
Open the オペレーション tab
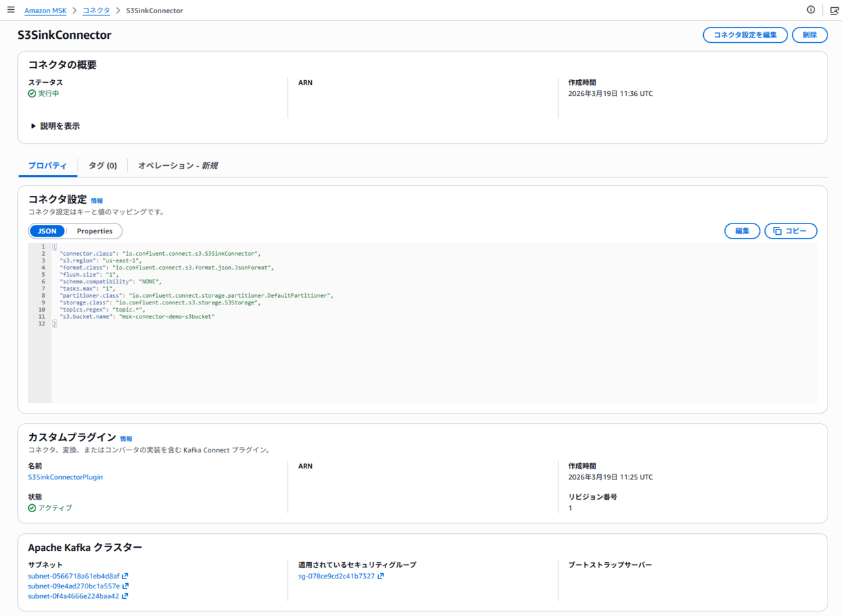[x=177, y=166]
